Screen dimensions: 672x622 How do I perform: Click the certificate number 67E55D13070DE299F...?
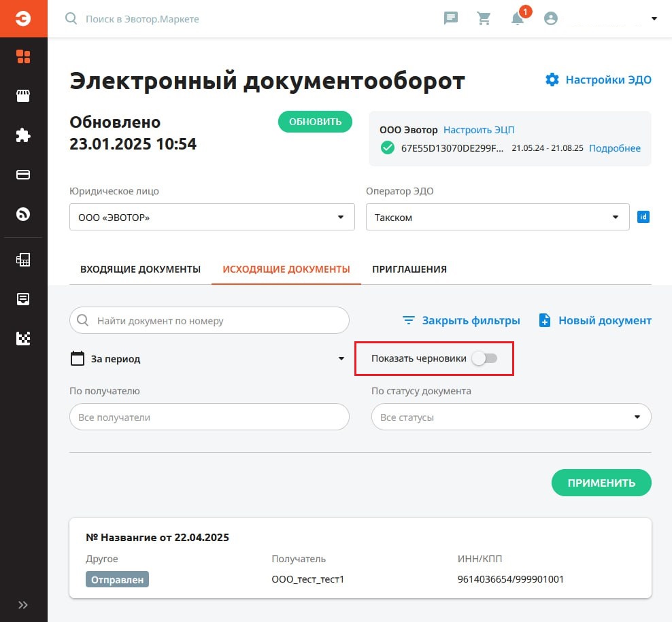pyautogui.click(x=452, y=148)
